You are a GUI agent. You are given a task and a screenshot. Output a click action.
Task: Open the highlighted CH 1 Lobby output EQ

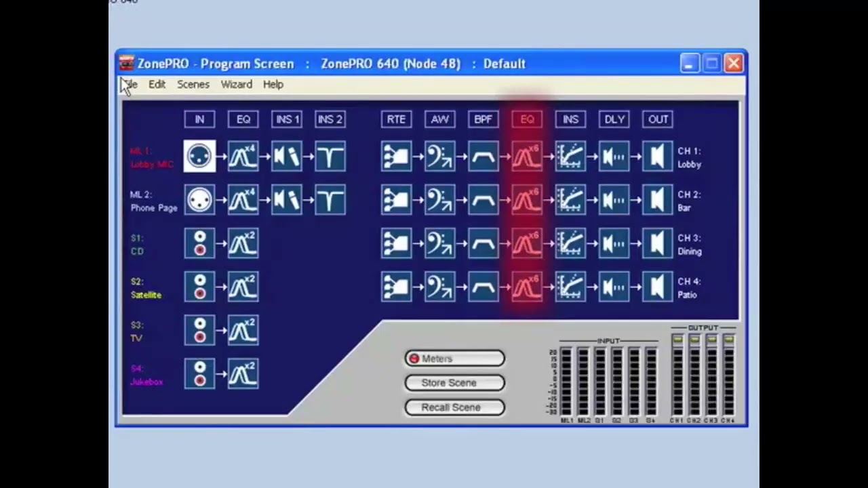[527, 157]
